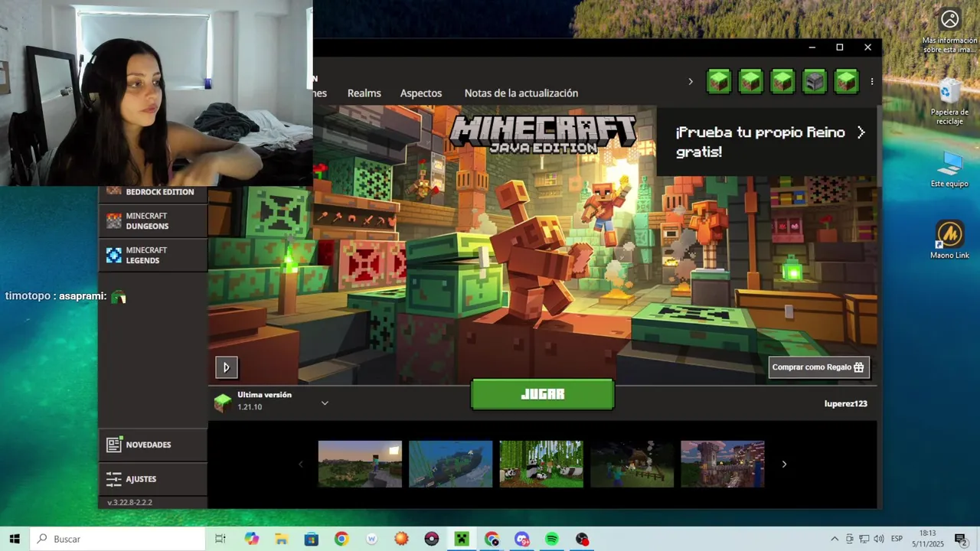Open Microsoft Store from the taskbar
980x551 pixels.
point(312,539)
